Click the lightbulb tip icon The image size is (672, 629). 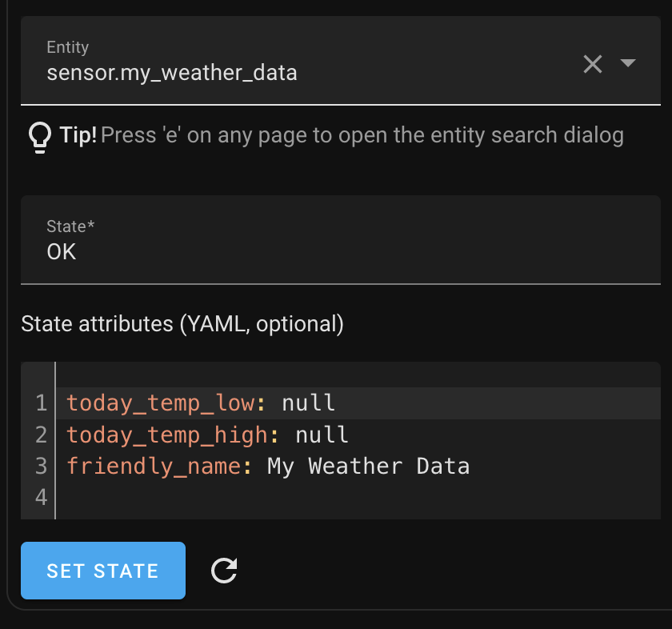pos(39,136)
